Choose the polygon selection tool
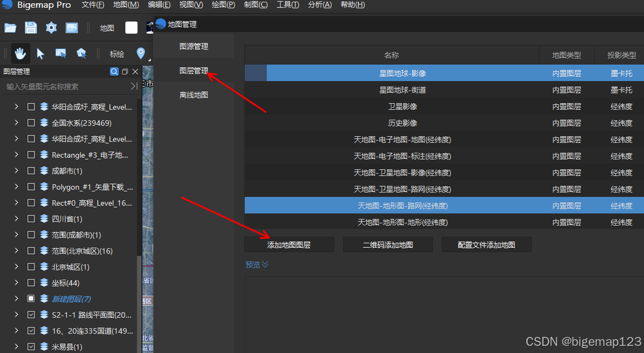Screen dimensions: 644x353 [81, 54]
